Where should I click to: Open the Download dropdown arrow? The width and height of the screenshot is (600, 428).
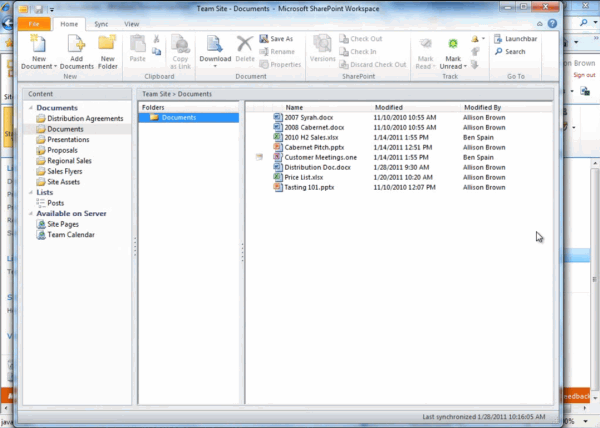coord(215,66)
